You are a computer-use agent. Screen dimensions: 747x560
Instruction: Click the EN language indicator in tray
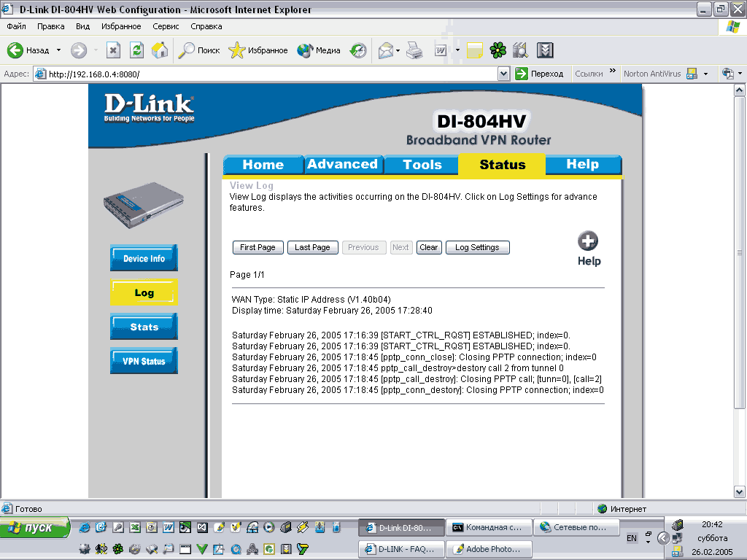pyautogui.click(x=632, y=538)
